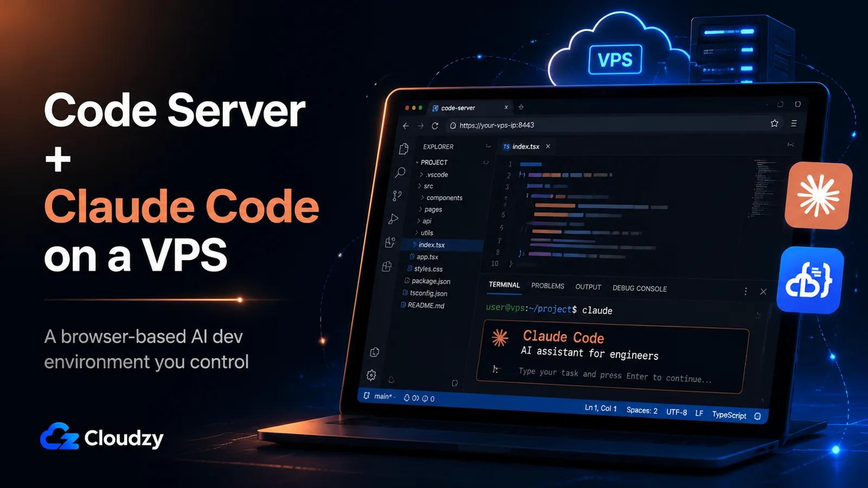Screen dimensions: 868x488
Task: Expand the pages folder
Action: [x=430, y=209]
